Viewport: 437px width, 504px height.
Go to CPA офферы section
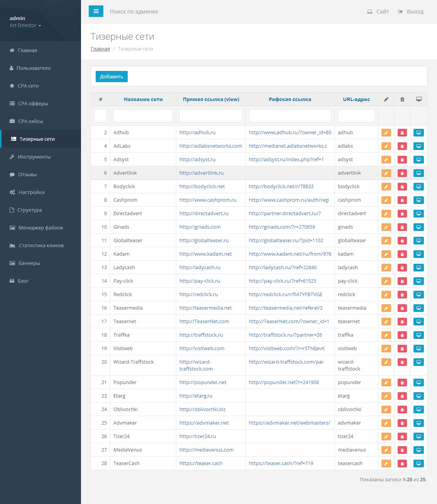tap(40, 103)
